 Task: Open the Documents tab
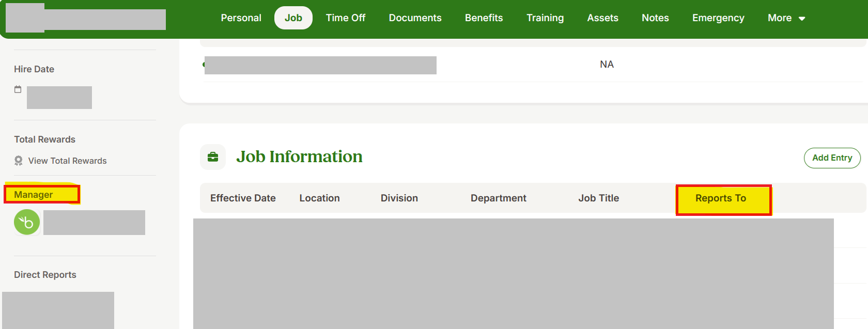click(415, 18)
